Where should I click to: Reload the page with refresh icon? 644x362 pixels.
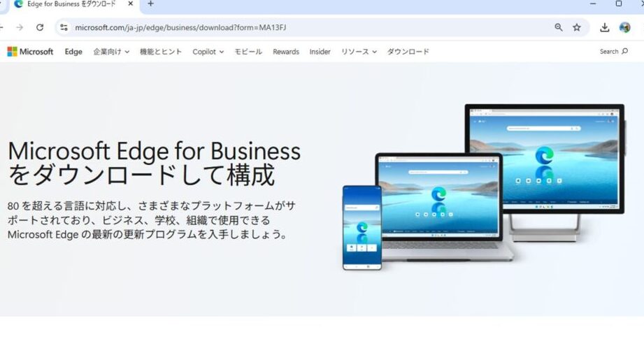tap(40, 27)
